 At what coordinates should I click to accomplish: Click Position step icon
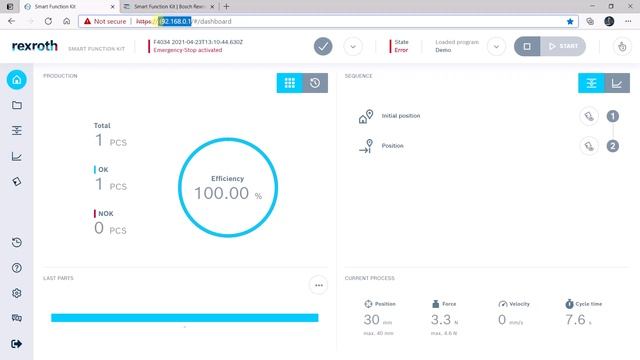[366, 147]
